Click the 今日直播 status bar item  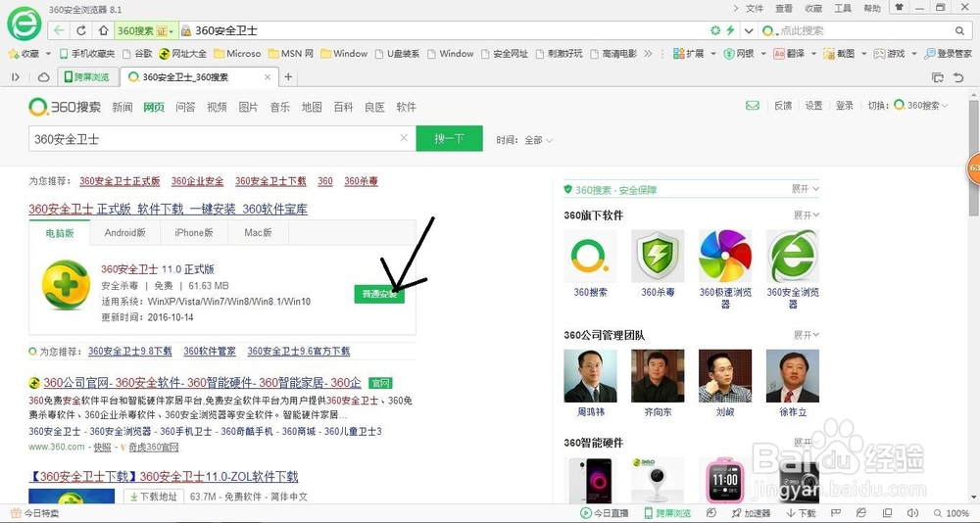click(x=604, y=513)
